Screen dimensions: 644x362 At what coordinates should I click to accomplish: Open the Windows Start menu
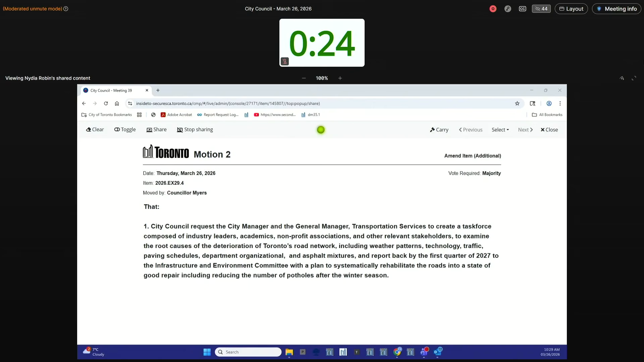point(207,352)
